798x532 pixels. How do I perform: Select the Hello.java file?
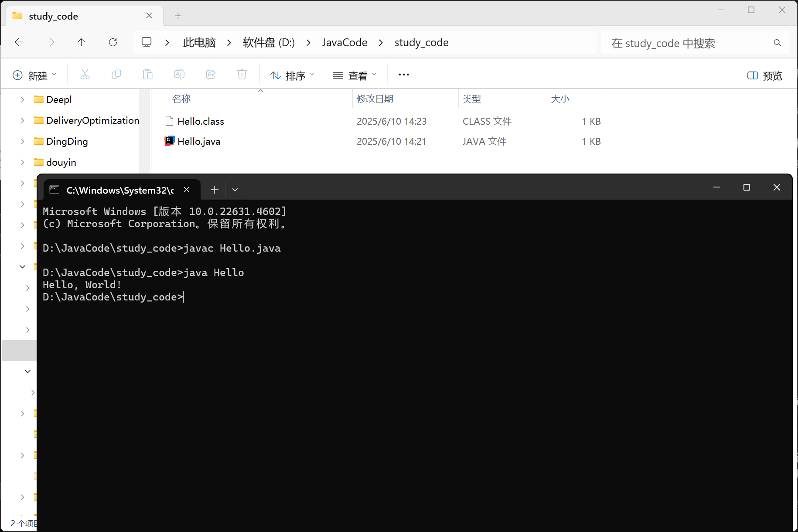[199, 141]
